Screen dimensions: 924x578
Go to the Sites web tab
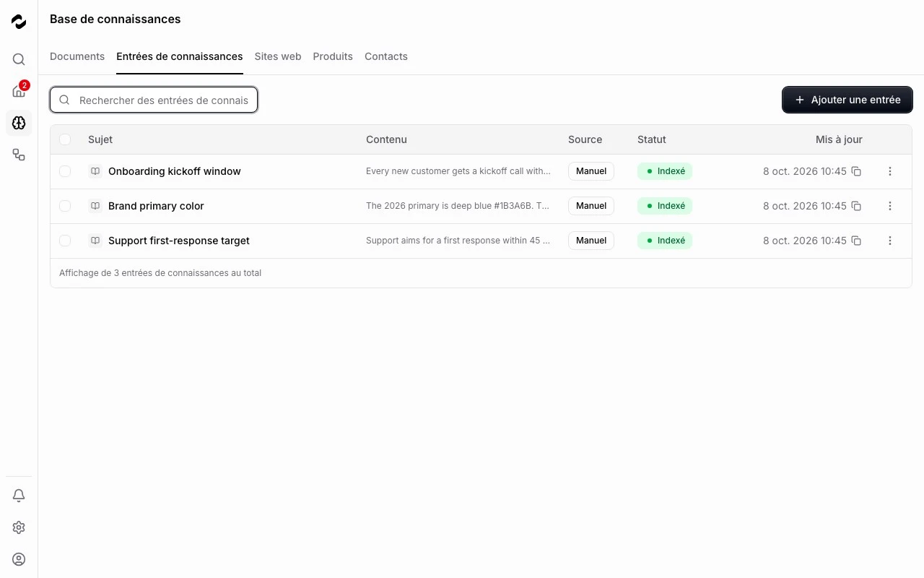tap(278, 56)
